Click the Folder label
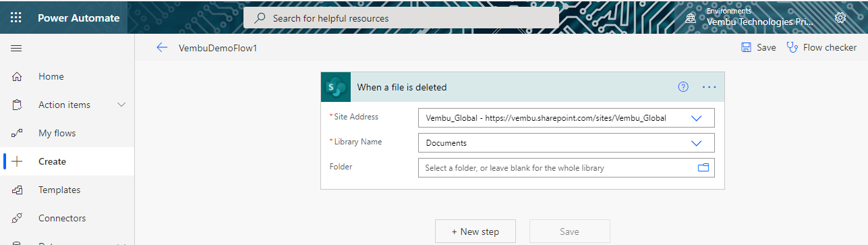 (x=341, y=167)
